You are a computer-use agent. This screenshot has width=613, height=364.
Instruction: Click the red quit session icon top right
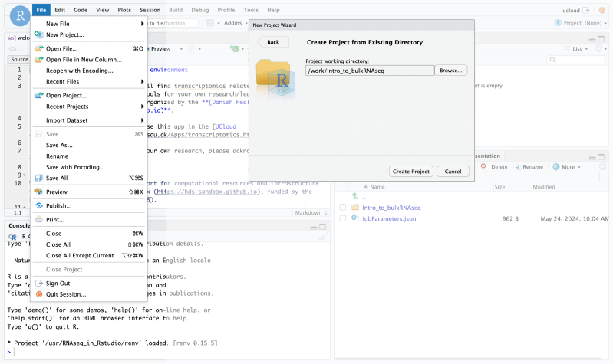pos(602,10)
